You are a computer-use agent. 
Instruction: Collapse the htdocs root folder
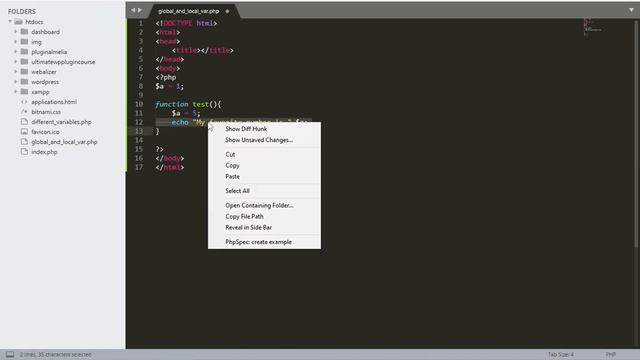click(x=10, y=22)
